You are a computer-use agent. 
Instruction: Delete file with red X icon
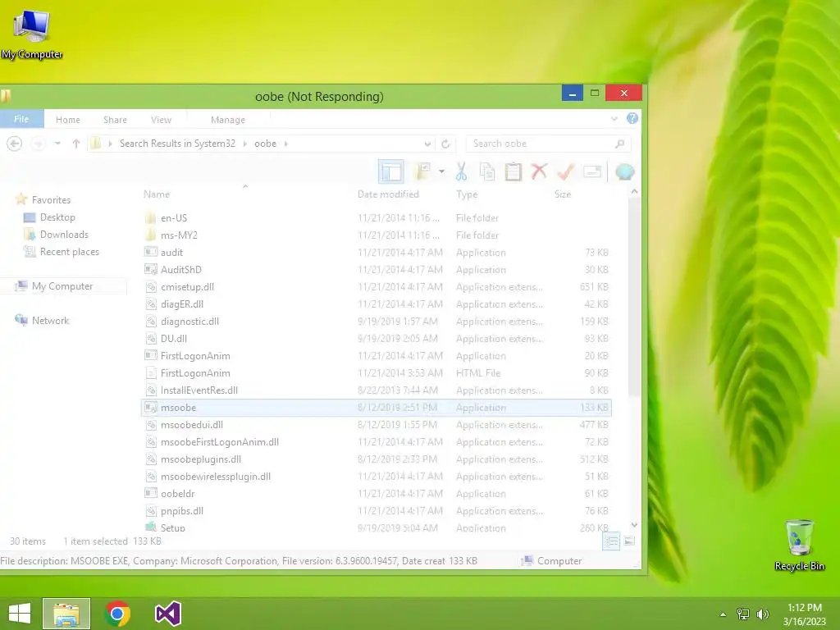539,172
